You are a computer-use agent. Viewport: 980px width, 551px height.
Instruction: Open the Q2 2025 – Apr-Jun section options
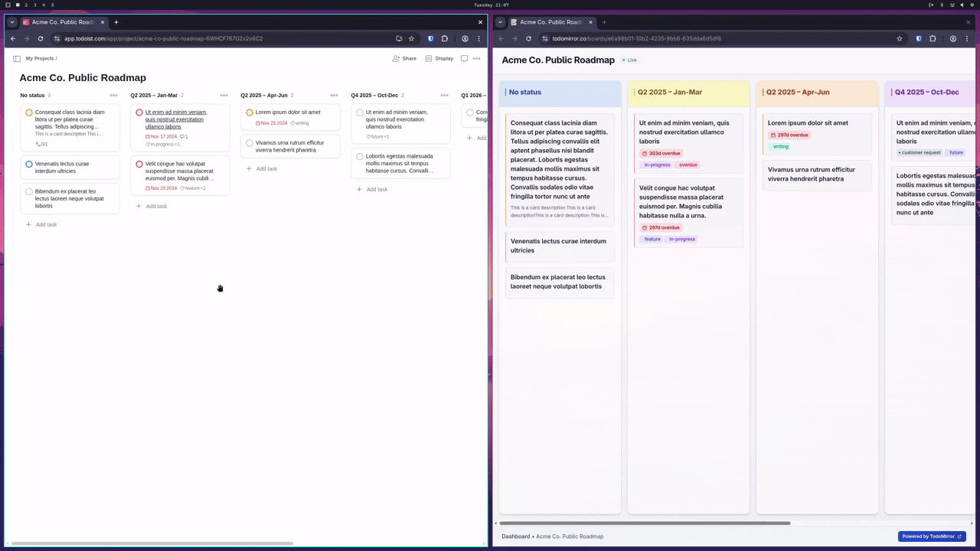[334, 96]
